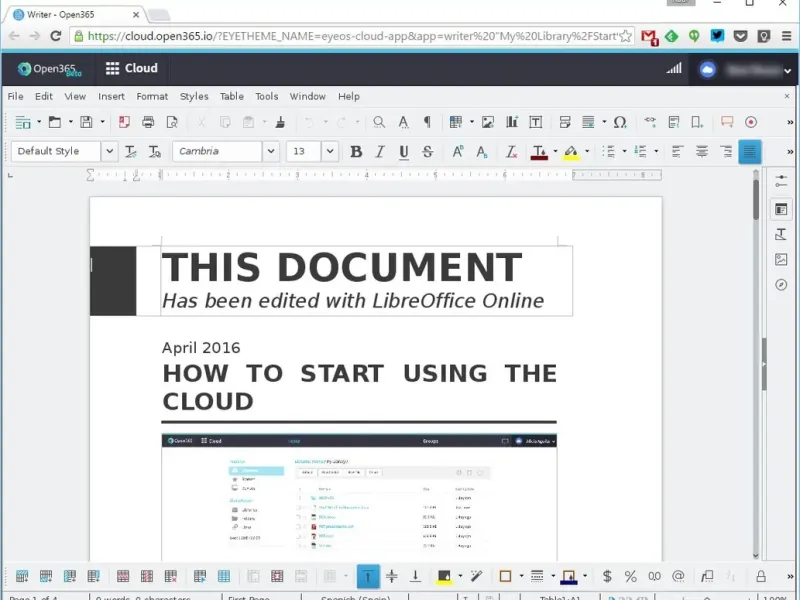Insert an image using the picture icon
Screen dimensions: 800x600
coord(488,122)
